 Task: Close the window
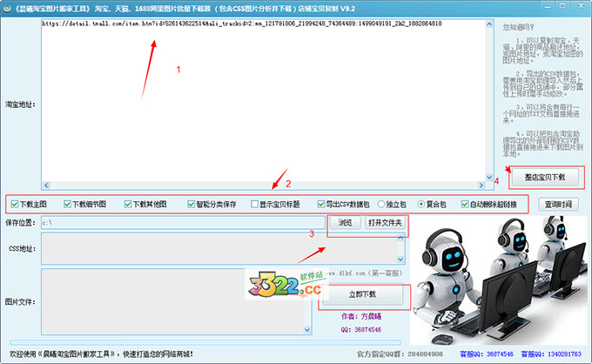pyautogui.click(x=582, y=6)
